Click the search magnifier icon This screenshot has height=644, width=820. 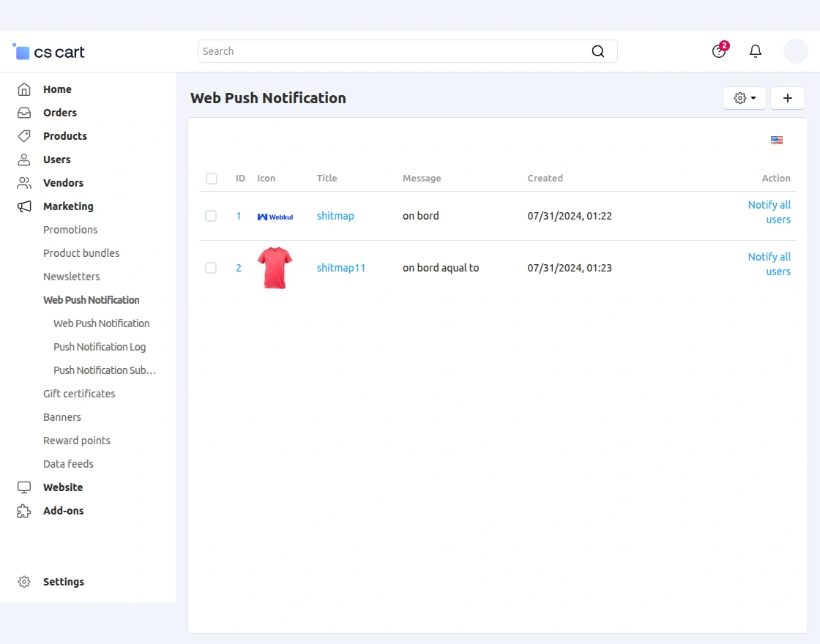coord(597,51)
